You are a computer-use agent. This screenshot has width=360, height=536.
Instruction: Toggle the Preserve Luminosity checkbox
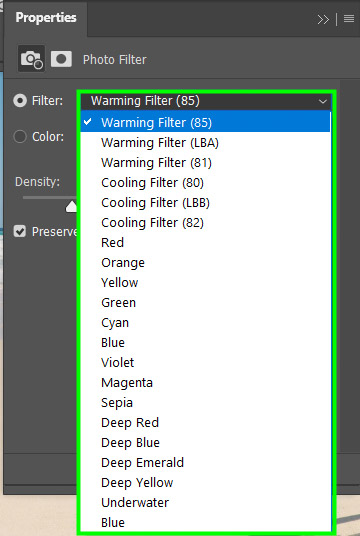[x=20, y=232]
